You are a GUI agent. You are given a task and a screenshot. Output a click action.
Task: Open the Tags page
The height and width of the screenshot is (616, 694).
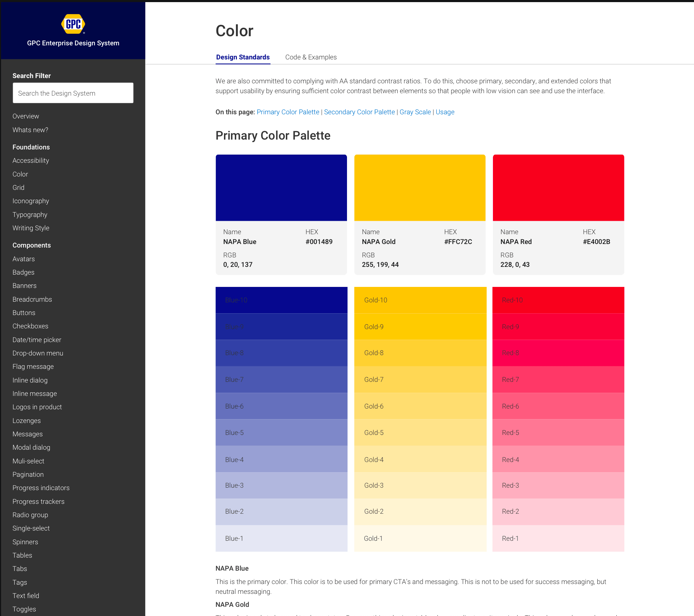(x=20, y=582)
